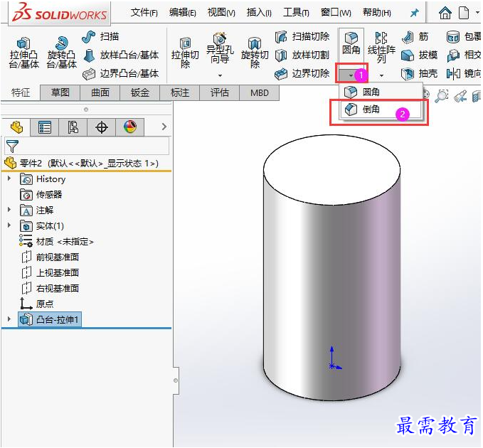Select the 右视基准面 right plane
The width and height of the screenshot is (483, 448).
click(x=51, y=289)
